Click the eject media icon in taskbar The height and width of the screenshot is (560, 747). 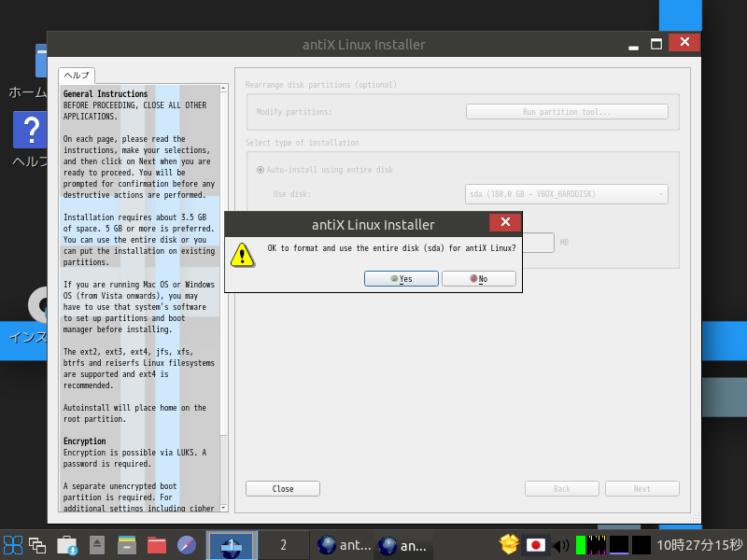97,545
